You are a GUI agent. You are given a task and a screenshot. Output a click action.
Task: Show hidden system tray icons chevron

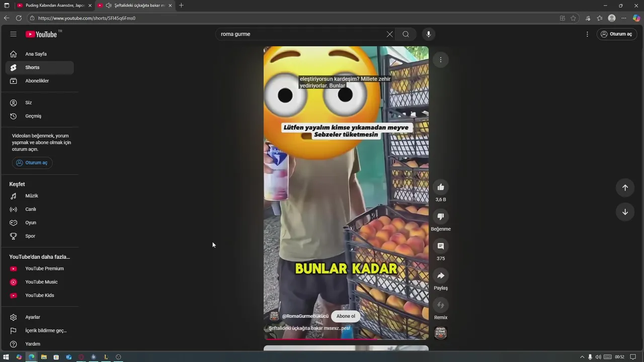pos(582,357)
